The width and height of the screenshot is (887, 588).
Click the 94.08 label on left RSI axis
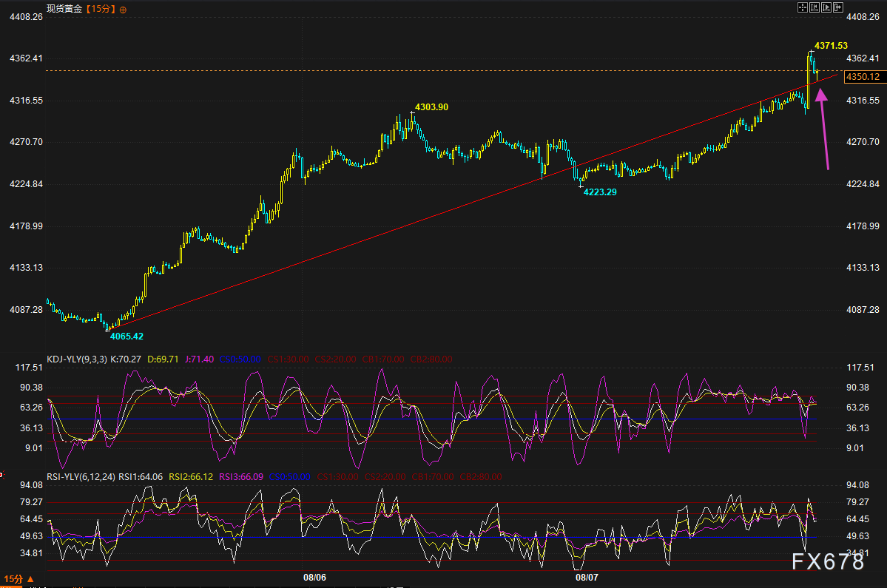[x=32, y=485]
